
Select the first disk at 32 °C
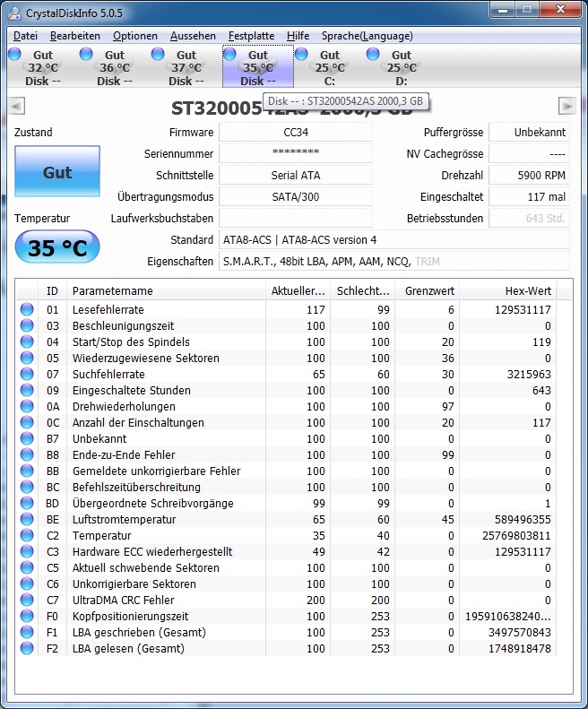[41, 68]
